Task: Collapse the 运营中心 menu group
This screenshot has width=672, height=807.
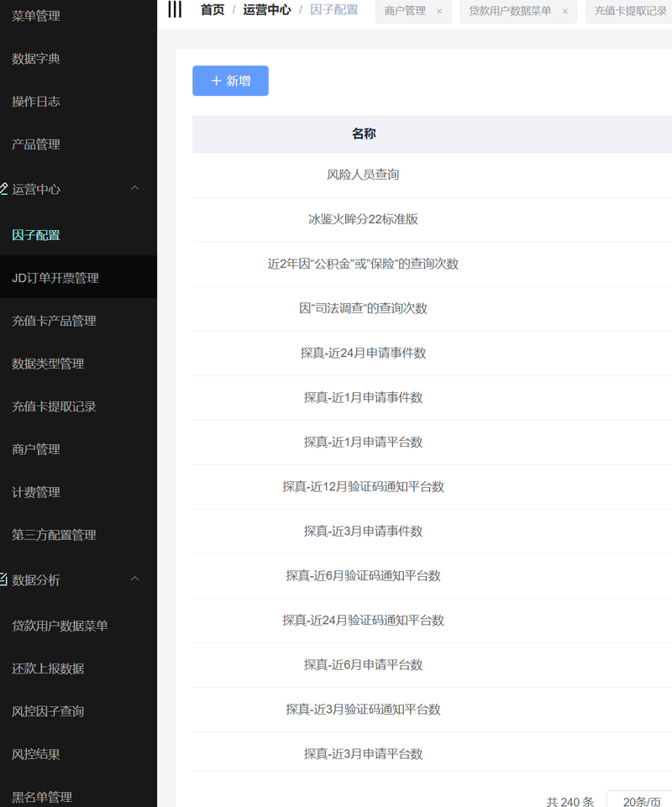Action: 135,188
